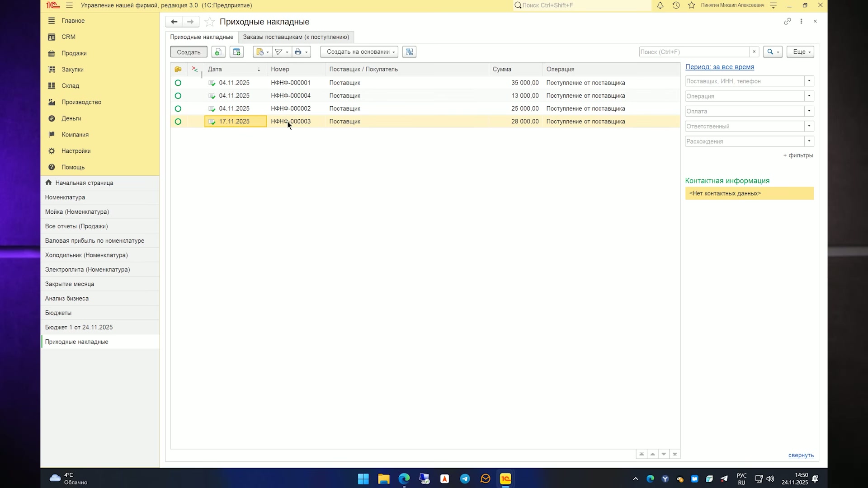This screenshot has width=868, height=488.
Task: Click status circle of НФНФ-000001 row
Action: [178, 83]
